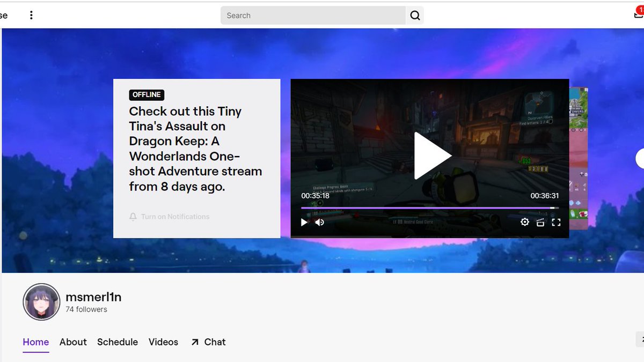Switch to the Videos tab

pos(163,342)
